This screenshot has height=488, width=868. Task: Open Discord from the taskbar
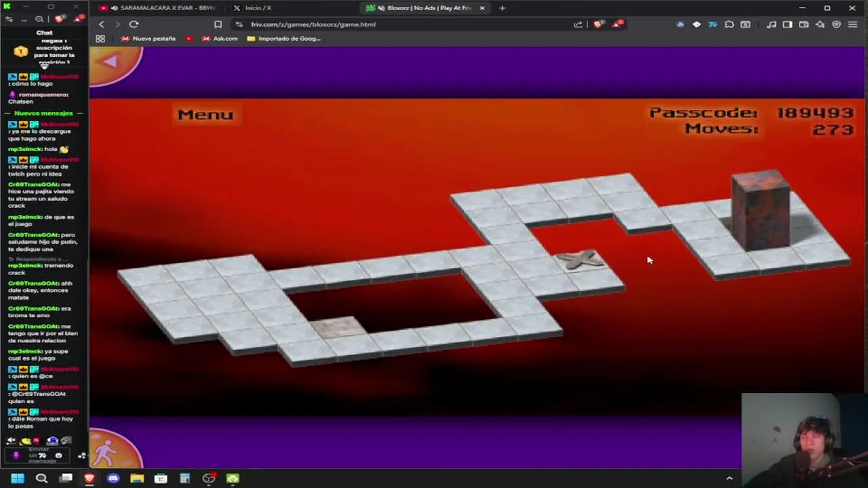[x=113, y=479]
